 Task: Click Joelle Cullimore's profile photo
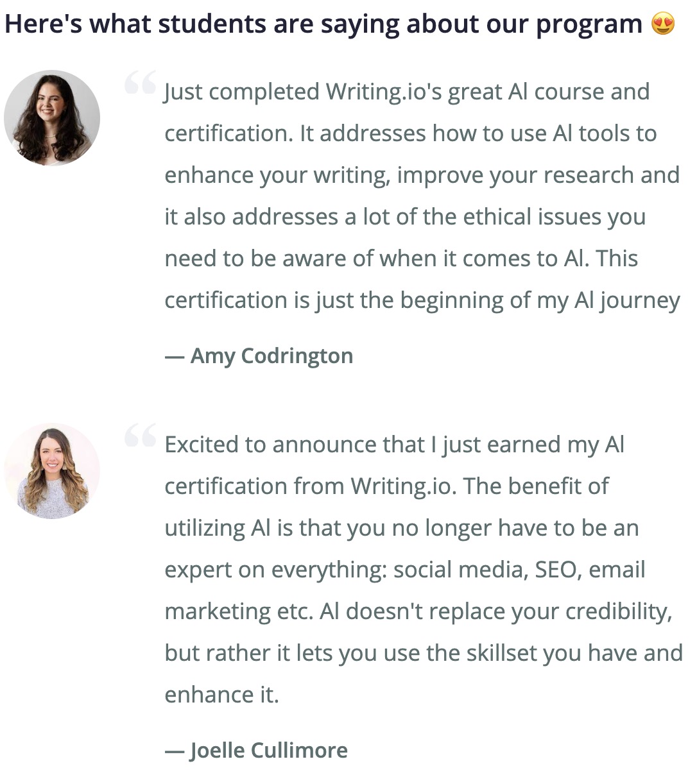pos(52,471)
